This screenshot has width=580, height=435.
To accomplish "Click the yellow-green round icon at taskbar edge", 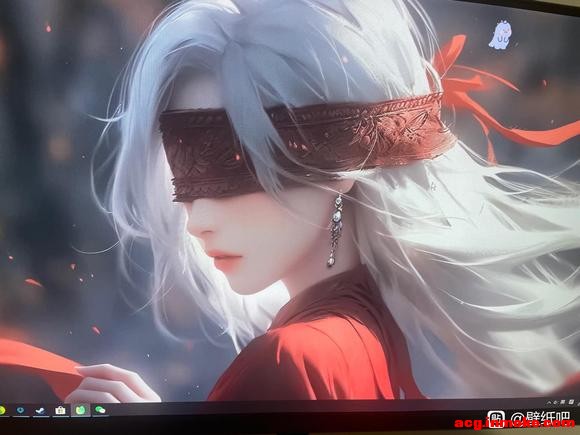I will click(x=2, y=410).
